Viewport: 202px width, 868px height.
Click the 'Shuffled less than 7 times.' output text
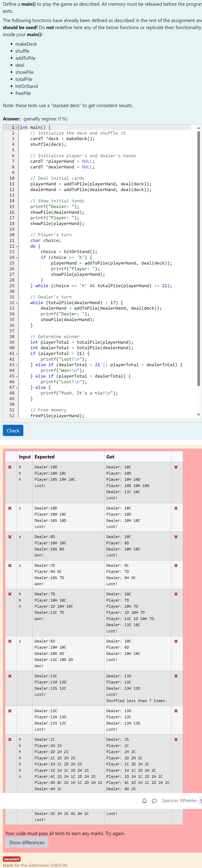point(136,701)
